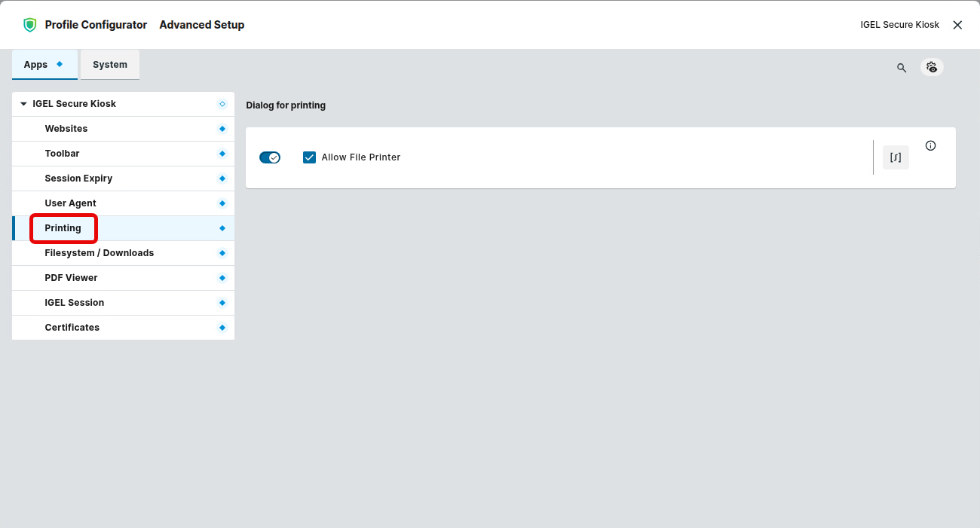Screen dimensions: 980x528
Task: Click the gear-with-eye settings visibility icon
Action: pyautogui.click(x=932, y=67)
